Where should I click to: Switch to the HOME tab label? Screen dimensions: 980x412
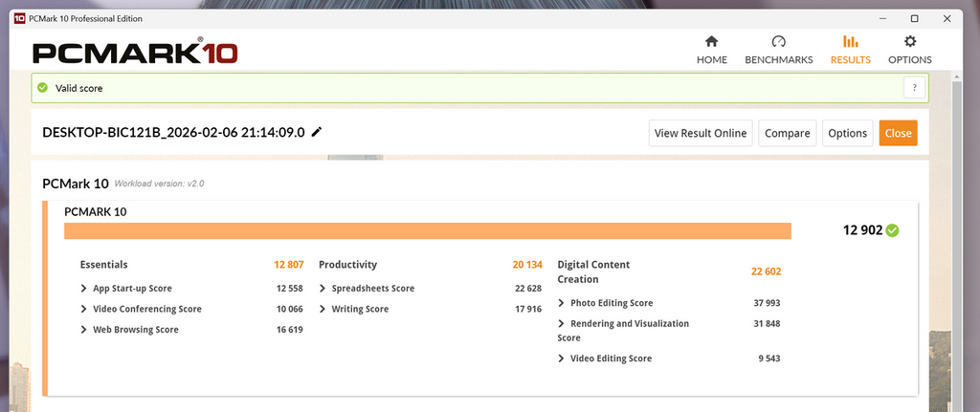(712, 60)
